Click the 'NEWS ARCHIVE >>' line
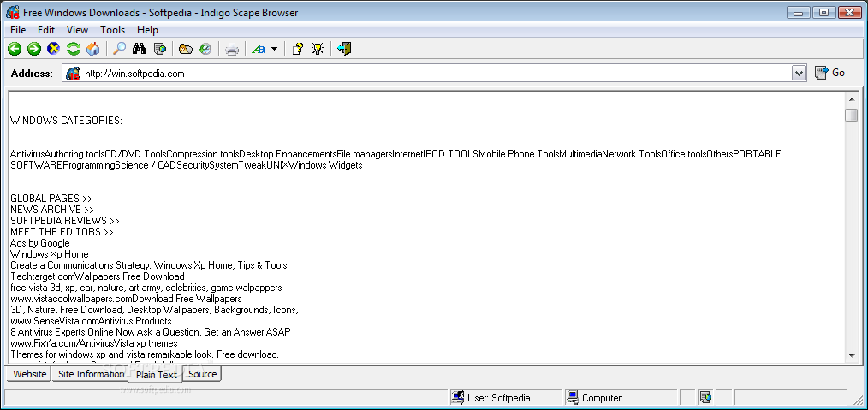868x410 pixels. click(x=52, y=210)
